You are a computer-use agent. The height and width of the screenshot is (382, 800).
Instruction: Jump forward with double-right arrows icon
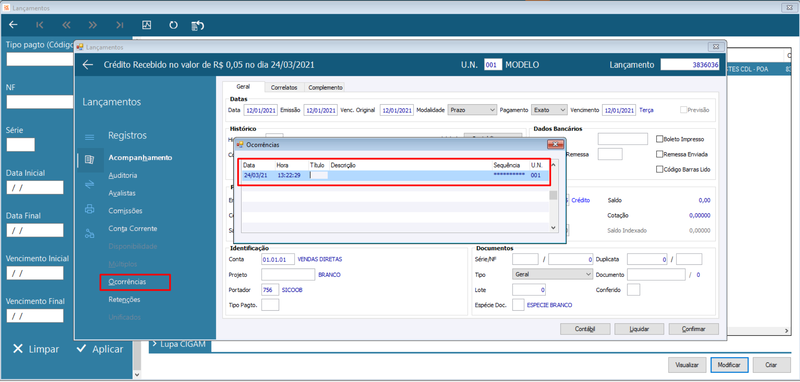[x=92, y=25]
